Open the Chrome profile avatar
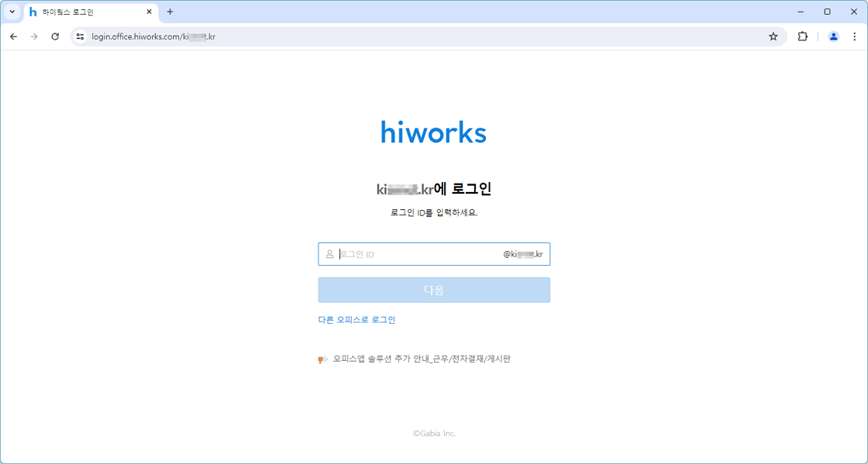The image size is (868, 464). [x=833, y=36]
